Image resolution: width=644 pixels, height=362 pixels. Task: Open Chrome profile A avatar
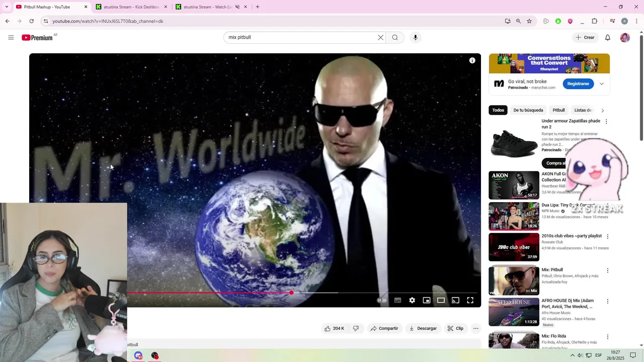[624, 21]
